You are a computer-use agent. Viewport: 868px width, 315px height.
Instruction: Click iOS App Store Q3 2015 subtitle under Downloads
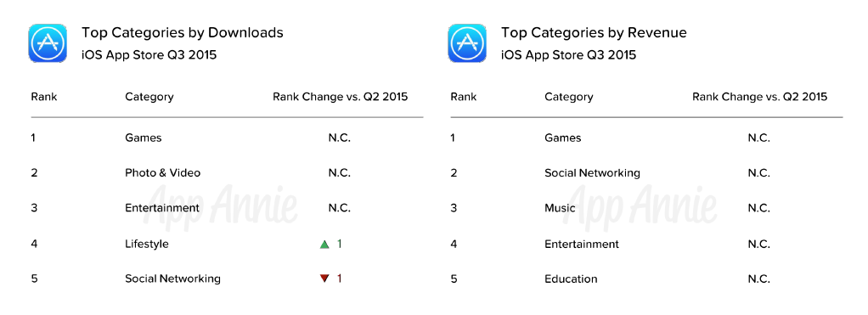pyautogui.click(x=149, y=55)
